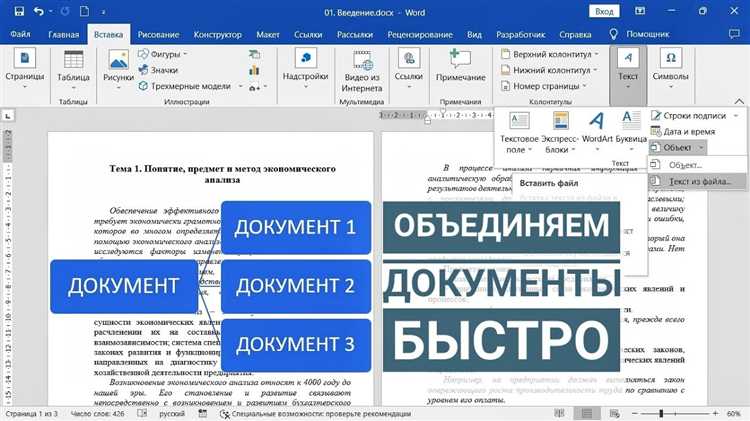Insert WordArt text

[597, 133]
